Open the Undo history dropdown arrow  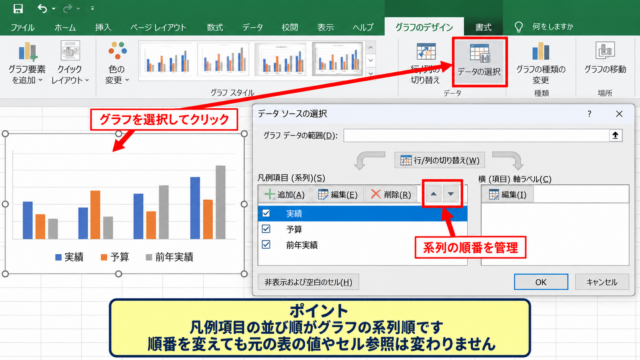[x=53, y=9]
